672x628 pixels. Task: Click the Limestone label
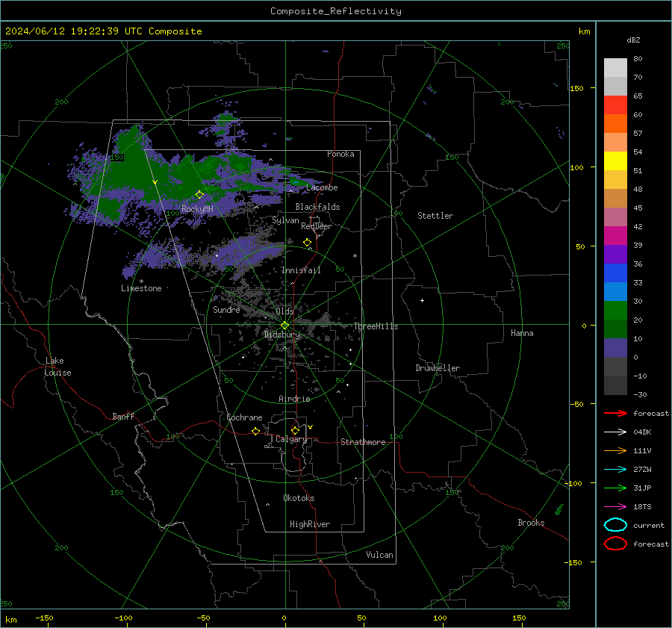coord(141,288)
